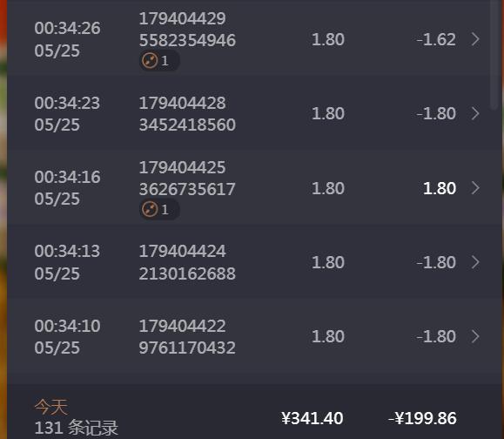This screenshot has height=439, width=504.
Task: Select record with number 9761170432
Action: [187, 348]
